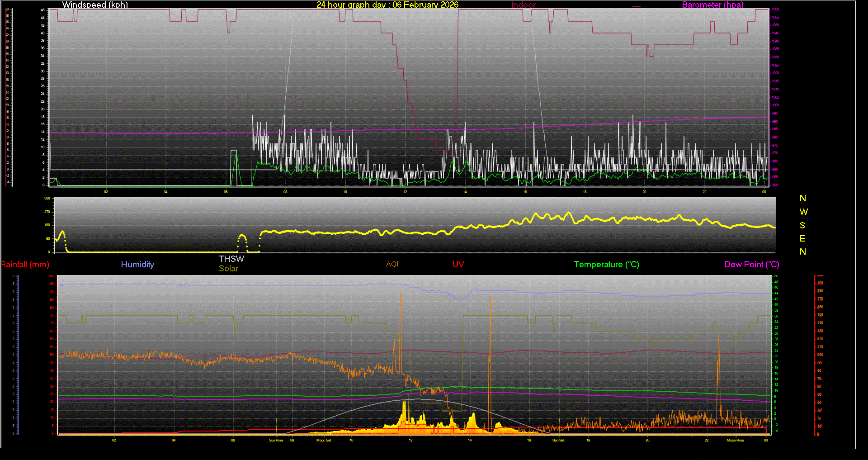Click the W wind direction letter

click(803, 212)
